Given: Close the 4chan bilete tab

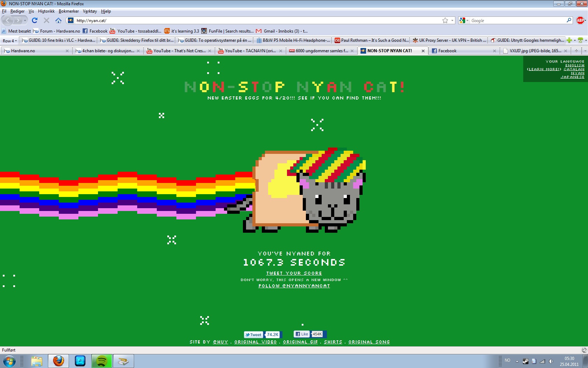Looking at the screenshot, I should 138,51.
